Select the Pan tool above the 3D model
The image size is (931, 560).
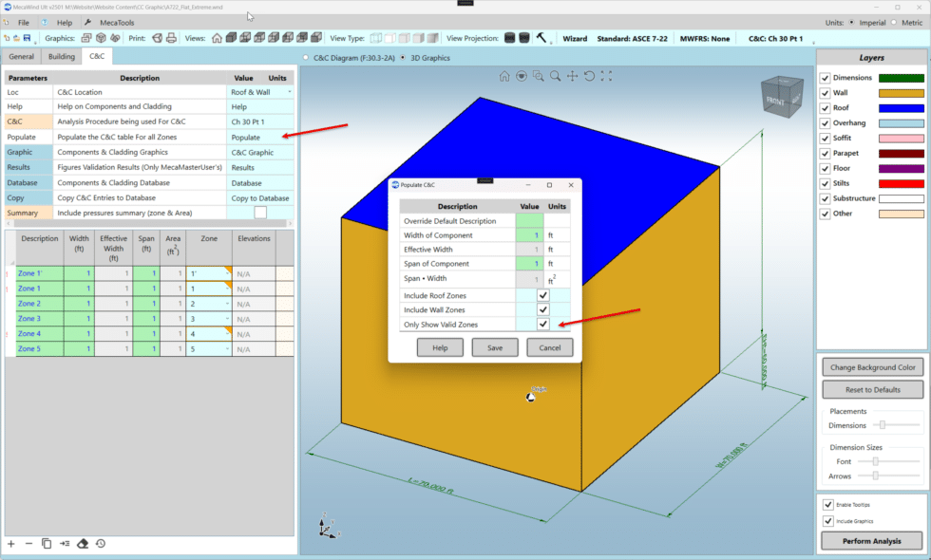click(572, 75)
